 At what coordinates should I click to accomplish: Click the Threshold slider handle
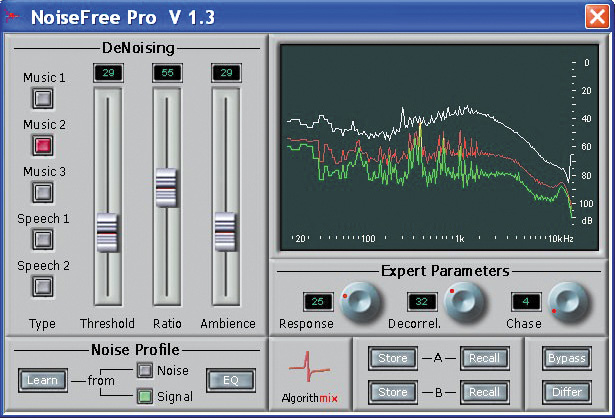coord(106,232)
